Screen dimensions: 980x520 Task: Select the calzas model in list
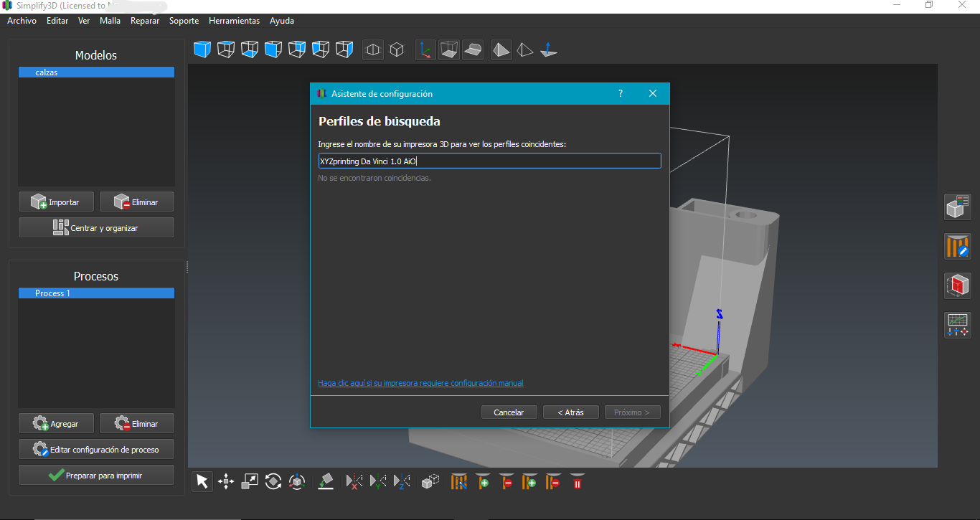pos(96,72)
